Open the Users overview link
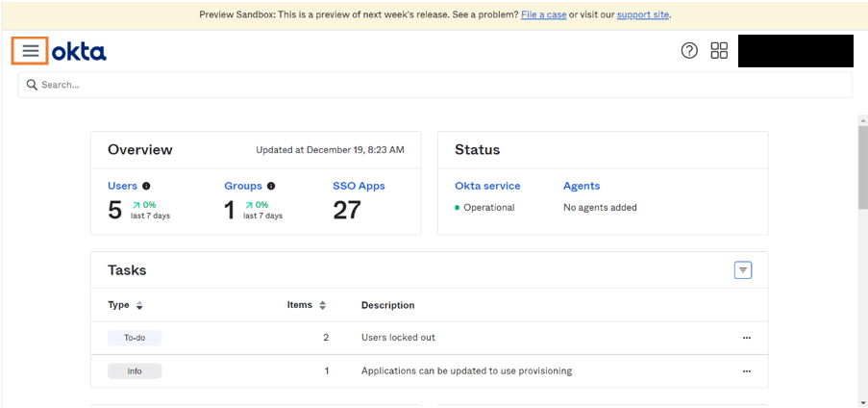Screen dimensions: 868x408 (122, 186)
